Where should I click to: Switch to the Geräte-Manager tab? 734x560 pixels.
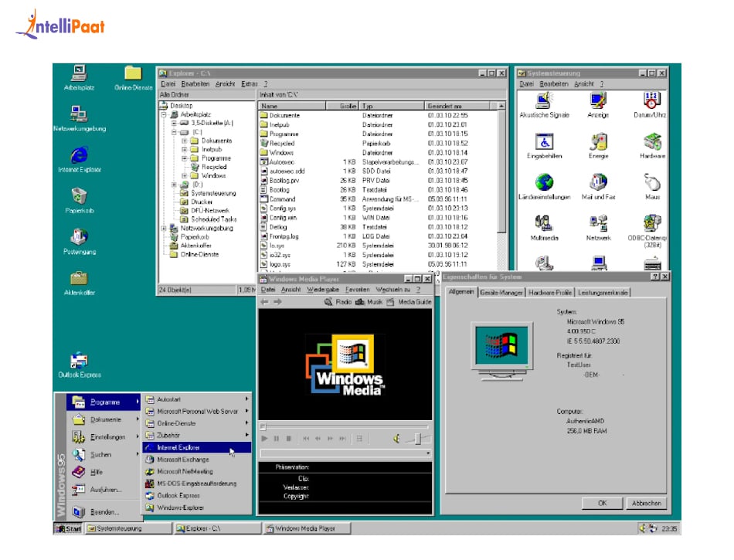pos(501,293)
